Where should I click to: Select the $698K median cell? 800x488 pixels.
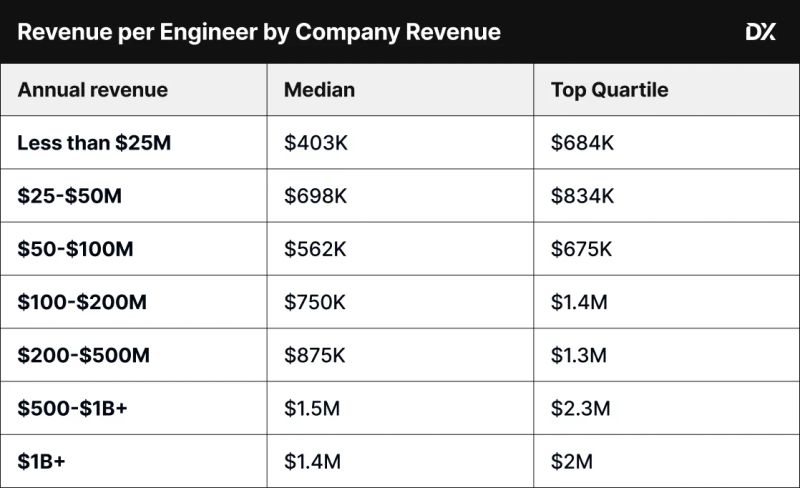(315, 196)
